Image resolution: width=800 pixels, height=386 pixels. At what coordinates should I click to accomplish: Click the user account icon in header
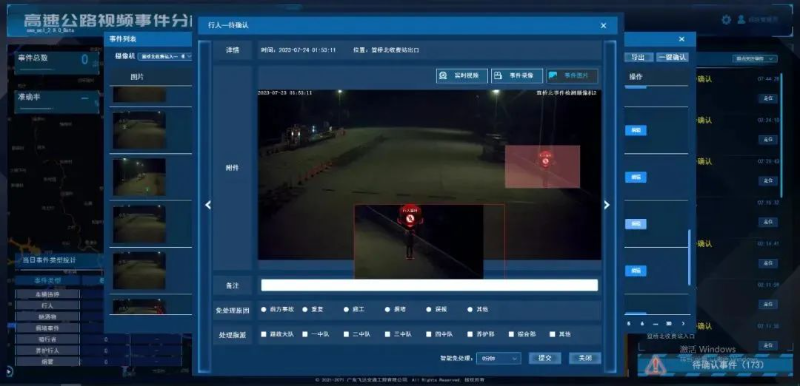[741, 19]
